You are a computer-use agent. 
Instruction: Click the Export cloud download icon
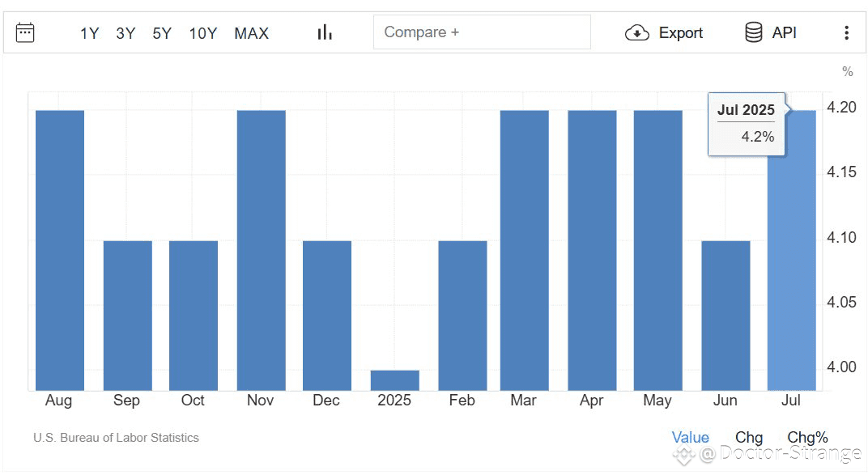(637, 33)
